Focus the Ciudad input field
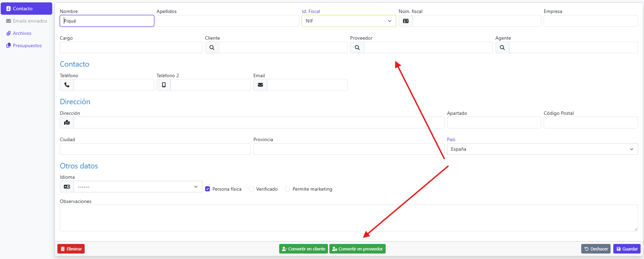Screen dimensions: 644x259 [155, 149]
